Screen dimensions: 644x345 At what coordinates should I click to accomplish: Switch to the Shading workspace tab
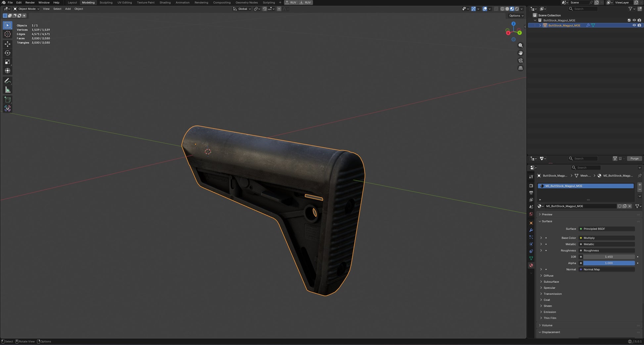(165, 2)
